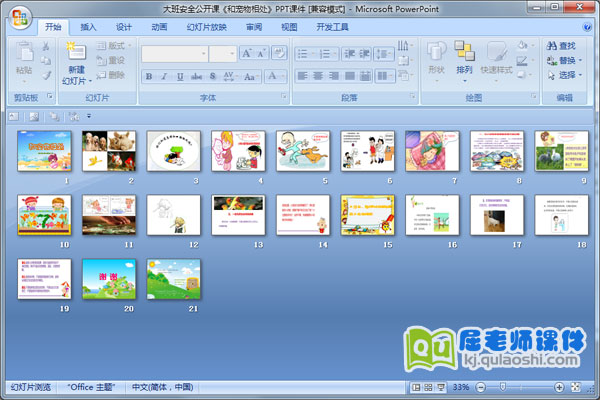Open the 选择 (Select) dropdown
Viewport: 600px width, 400px height.
566,75
